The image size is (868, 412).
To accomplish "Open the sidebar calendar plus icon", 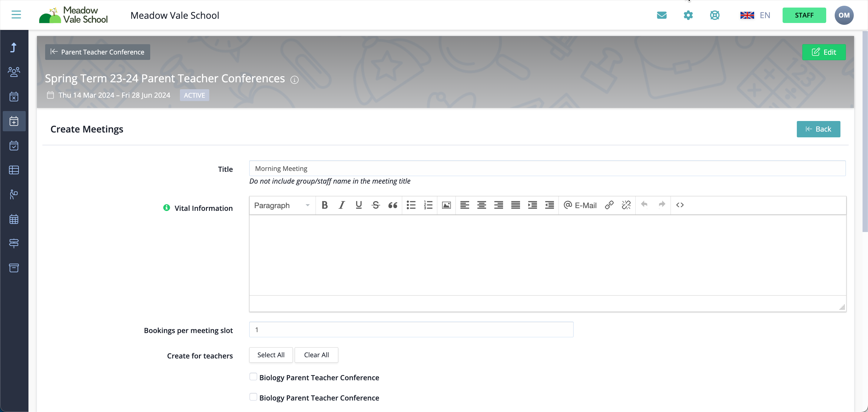I will 14,121.
